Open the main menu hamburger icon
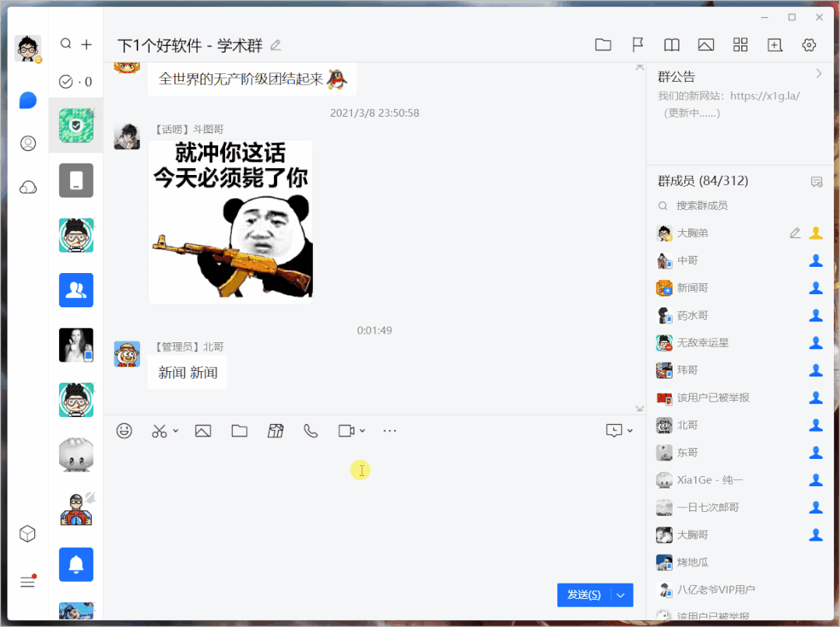 tap(27, 581)
